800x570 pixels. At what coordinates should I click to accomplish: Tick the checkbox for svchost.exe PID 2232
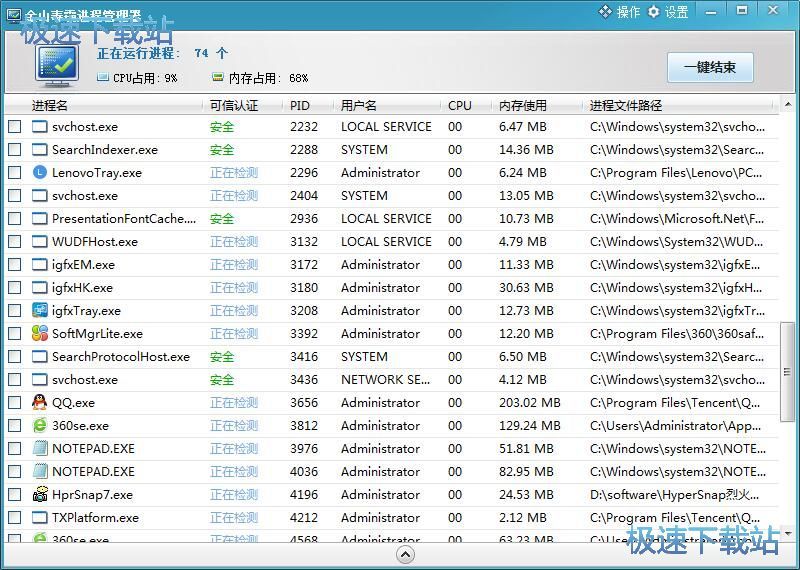(x=15, y=127)
